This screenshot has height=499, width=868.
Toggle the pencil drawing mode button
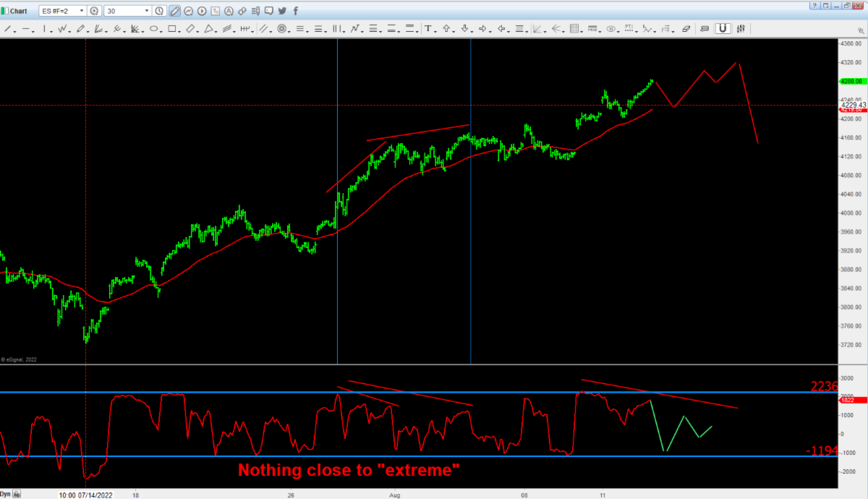pos(174,11)
